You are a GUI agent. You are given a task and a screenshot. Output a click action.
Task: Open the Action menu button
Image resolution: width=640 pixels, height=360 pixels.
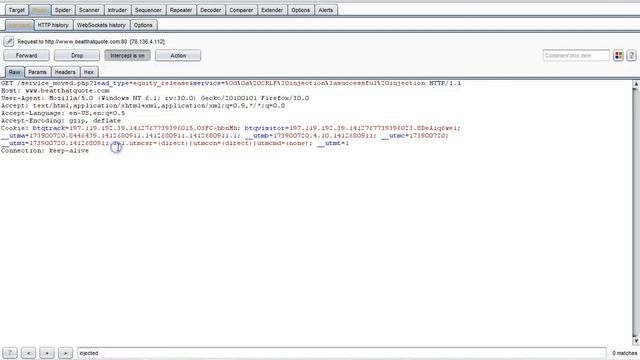[x=178, y=56]
